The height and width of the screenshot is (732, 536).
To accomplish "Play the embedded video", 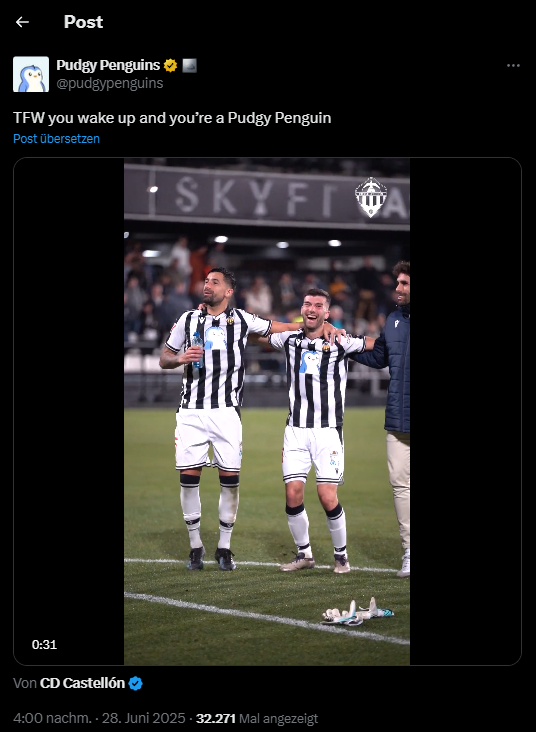I will pos(267,411).
